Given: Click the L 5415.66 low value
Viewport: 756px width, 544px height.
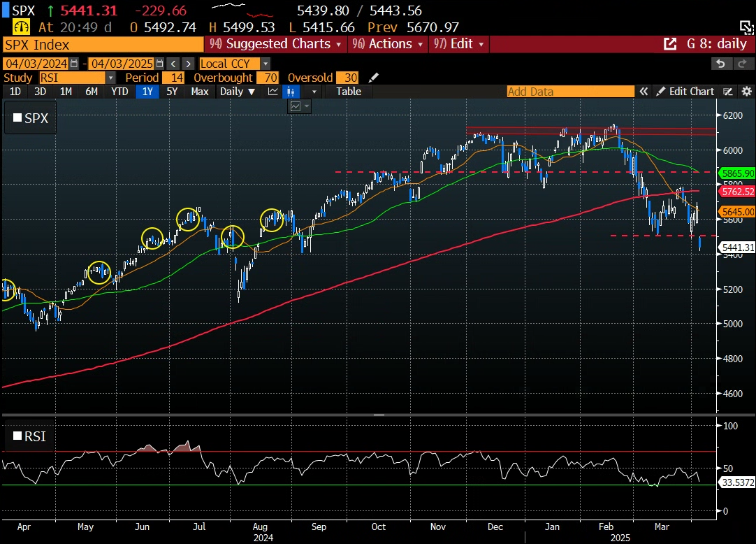Looking at the screenshot, I should click(322, 27).
